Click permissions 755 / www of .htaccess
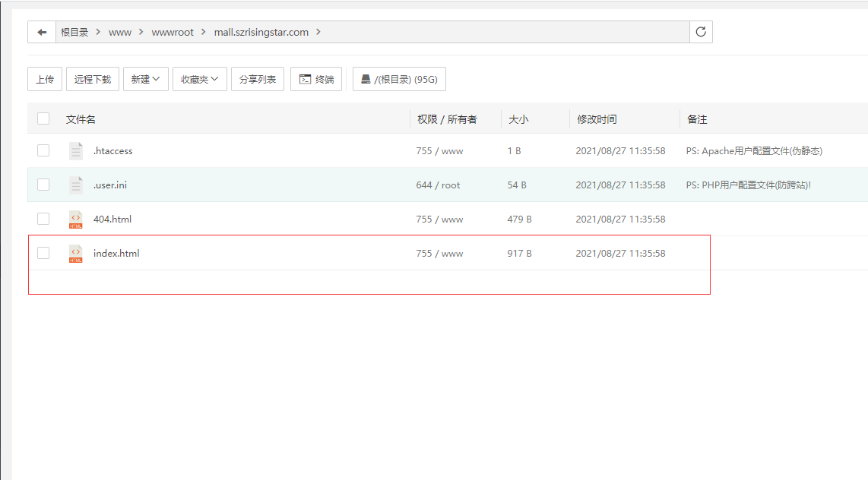This screenshot has width=868, height=480. [x=439, y=151]
